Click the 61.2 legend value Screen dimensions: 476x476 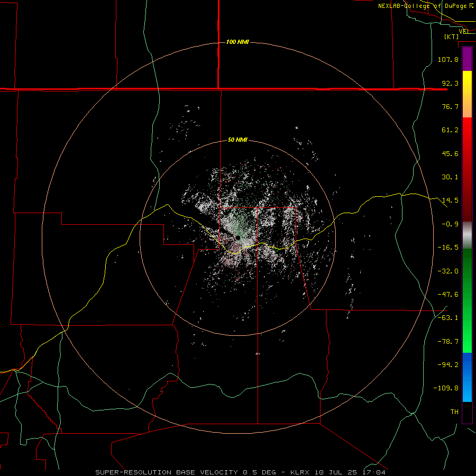pos(450,130)
